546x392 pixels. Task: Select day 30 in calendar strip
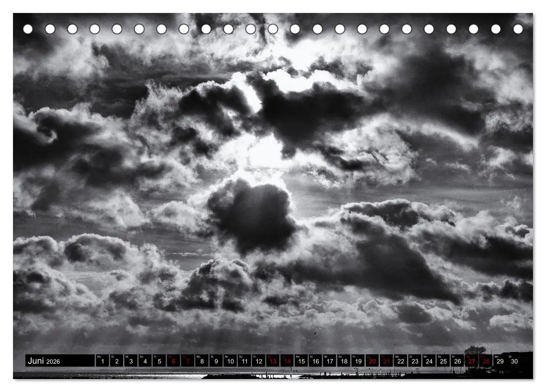514,361
